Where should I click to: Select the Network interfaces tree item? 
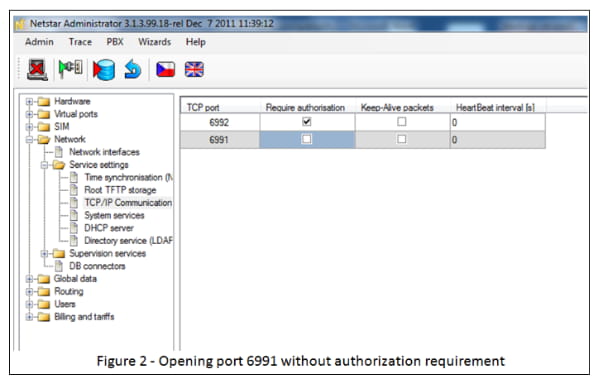[x=104, y=152]
